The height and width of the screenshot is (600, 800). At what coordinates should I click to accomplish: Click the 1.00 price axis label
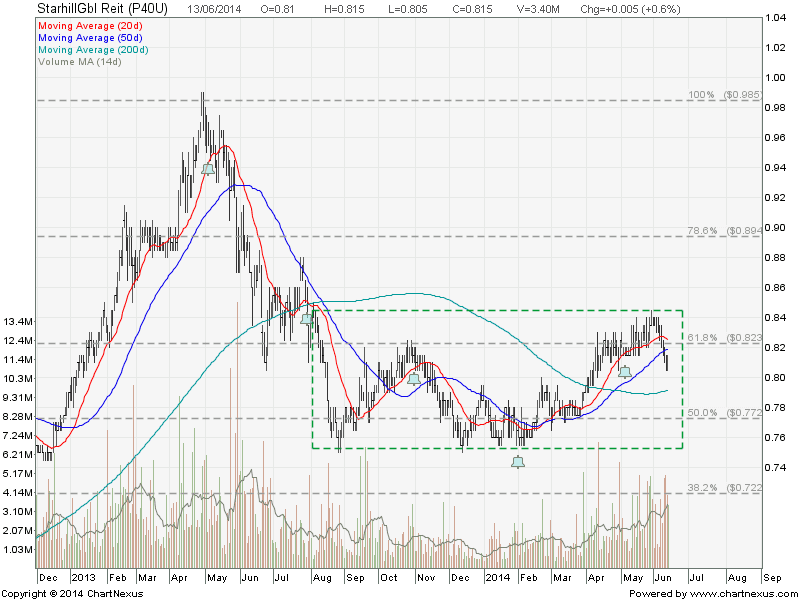(x=775, y=78)
